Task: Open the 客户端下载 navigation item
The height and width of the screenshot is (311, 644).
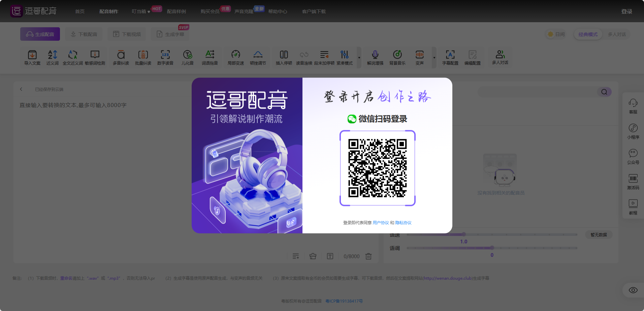Action: click(314, 11)
